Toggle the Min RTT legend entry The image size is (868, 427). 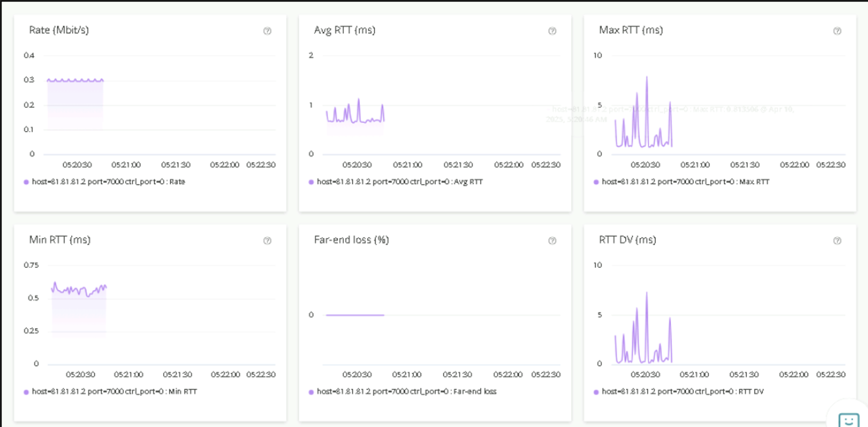coord(114,392)
